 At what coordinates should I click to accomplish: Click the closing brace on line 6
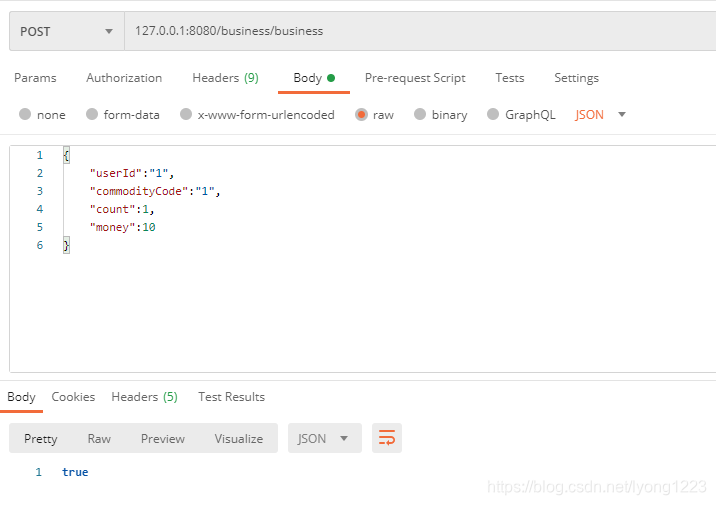click(x=66, y=245)
